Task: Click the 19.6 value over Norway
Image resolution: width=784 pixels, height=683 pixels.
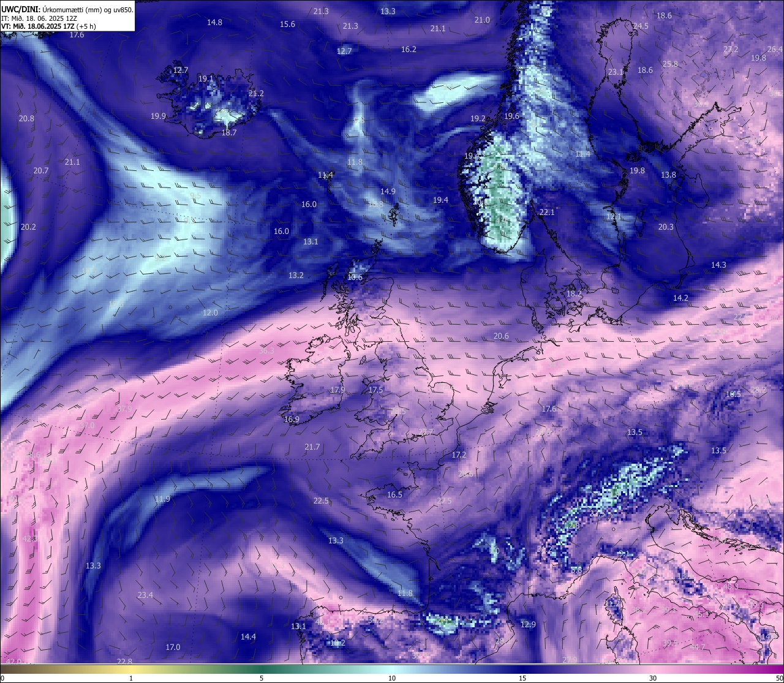Action: pyautogui.click(x=511, y=116)
